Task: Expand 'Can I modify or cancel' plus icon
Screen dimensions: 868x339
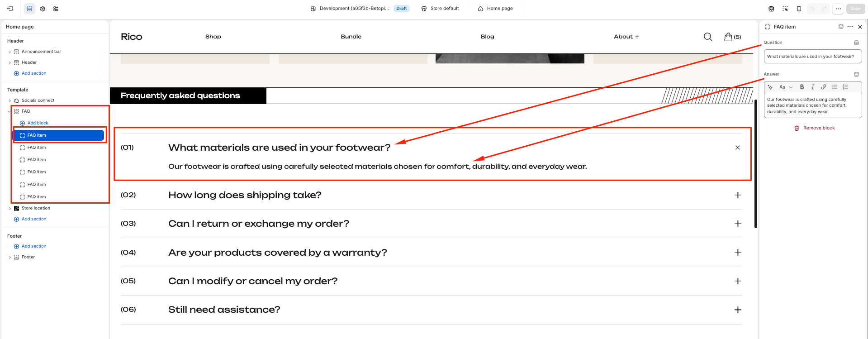Action: (x=738, y=281)
